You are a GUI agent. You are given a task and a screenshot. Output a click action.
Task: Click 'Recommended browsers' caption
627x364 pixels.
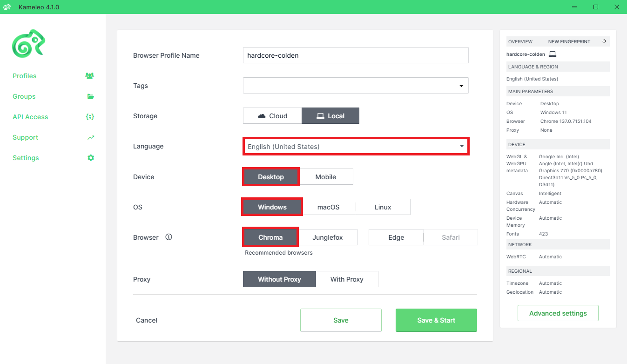279,253
